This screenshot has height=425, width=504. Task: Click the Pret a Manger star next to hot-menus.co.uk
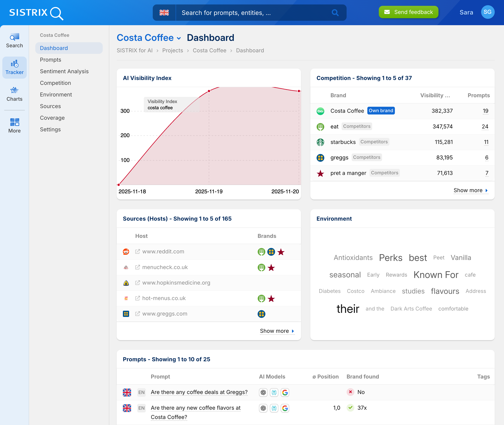click(271, 299)
